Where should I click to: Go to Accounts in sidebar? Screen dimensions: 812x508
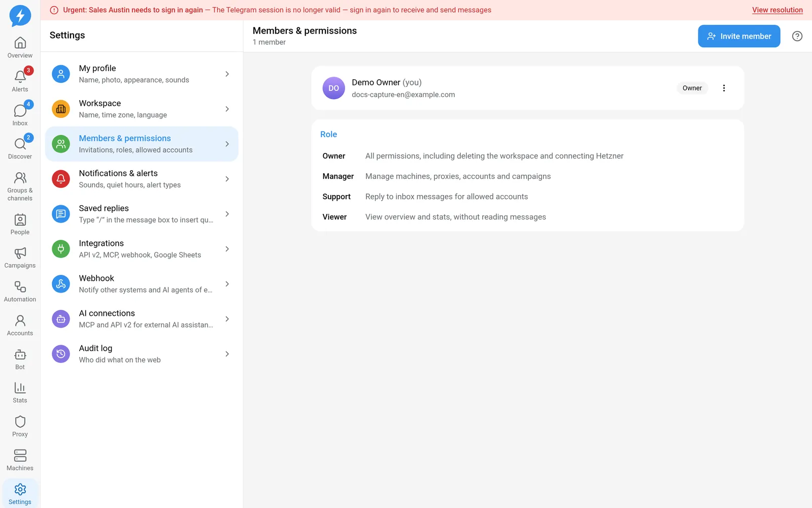pos(20,326)
